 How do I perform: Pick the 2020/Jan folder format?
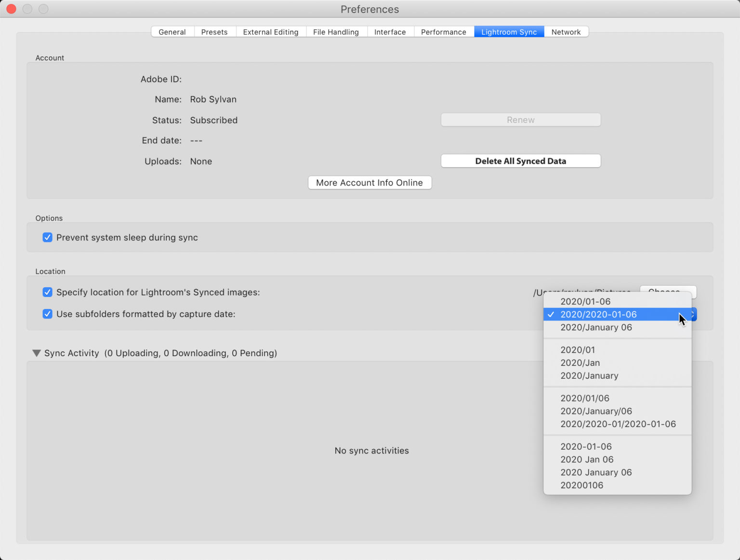point(580,363)
